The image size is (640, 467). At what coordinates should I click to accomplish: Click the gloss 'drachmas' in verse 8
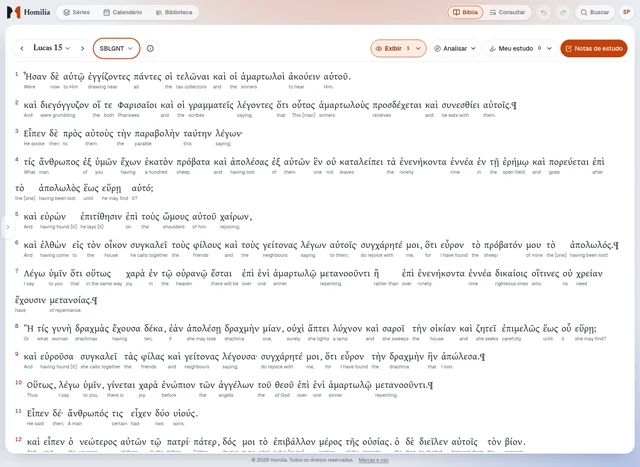coord(86,339)
